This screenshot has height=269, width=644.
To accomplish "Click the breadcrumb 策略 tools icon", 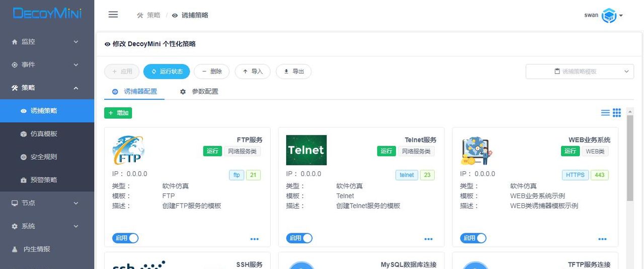I will pos(140,15).
